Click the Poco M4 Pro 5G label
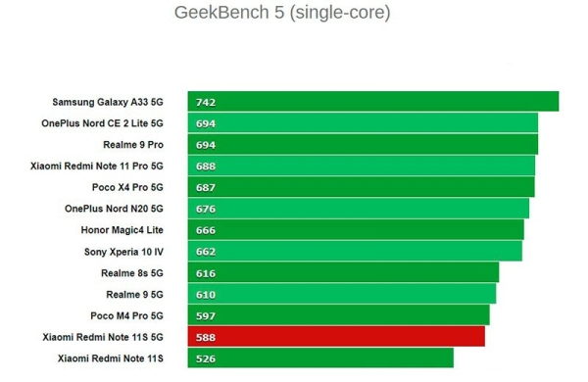The image size is (588, 382). click(126, 315)
